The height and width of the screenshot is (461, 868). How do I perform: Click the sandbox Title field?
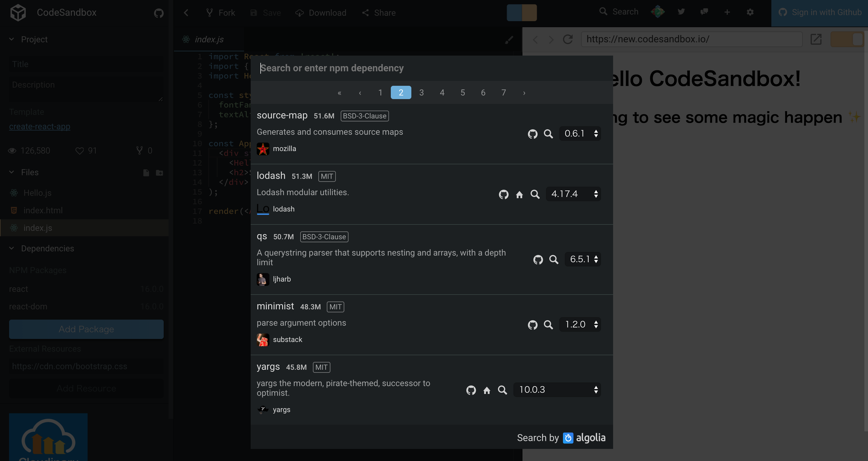86,64
